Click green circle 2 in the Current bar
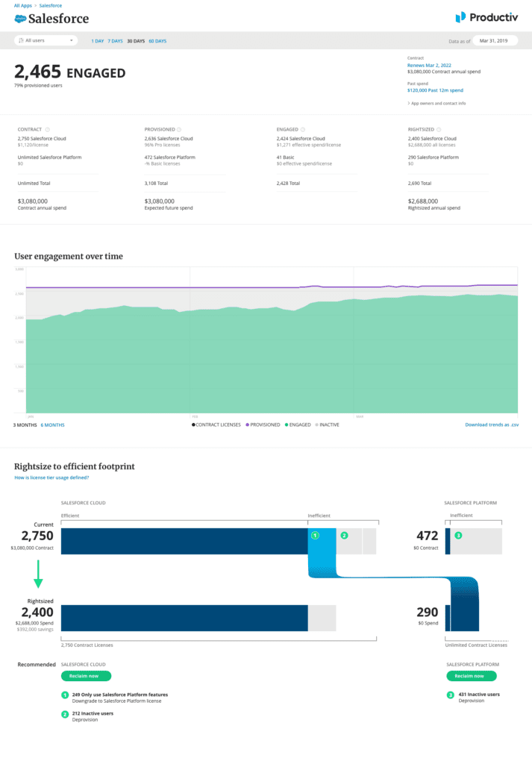This screenshot has width=532, height=764. click(345, 536)
